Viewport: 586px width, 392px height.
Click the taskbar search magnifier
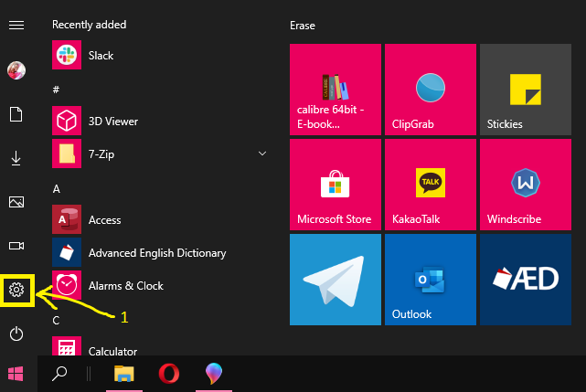pos(59,374)
